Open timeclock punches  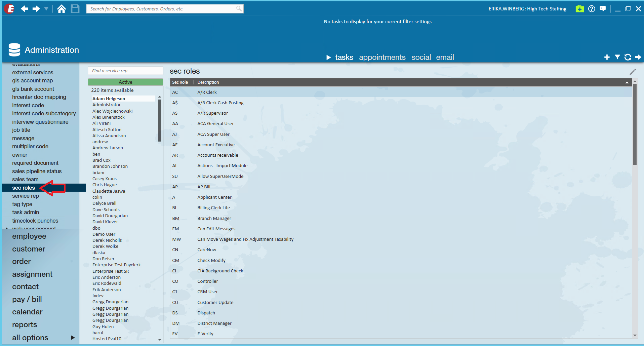[x=35, y=221]
